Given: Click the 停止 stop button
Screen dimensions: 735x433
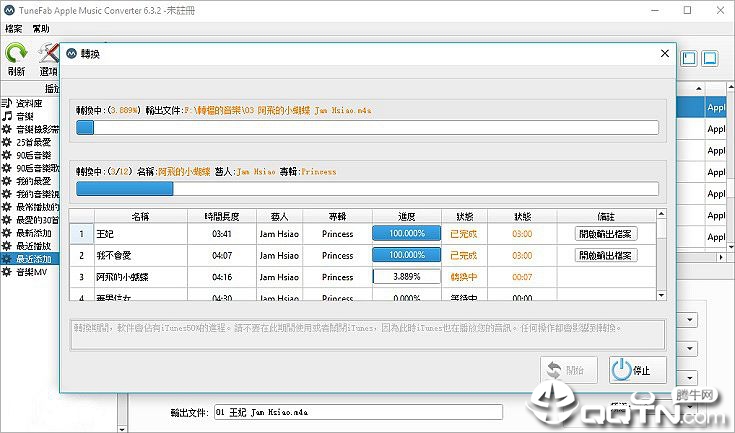Looking at the screenshot, I should [x=638, y=370].
